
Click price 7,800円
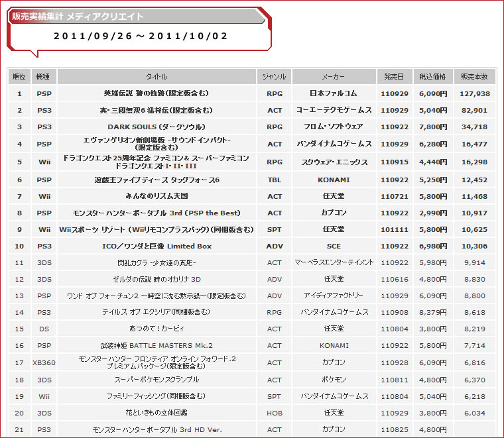click(433, 127)
